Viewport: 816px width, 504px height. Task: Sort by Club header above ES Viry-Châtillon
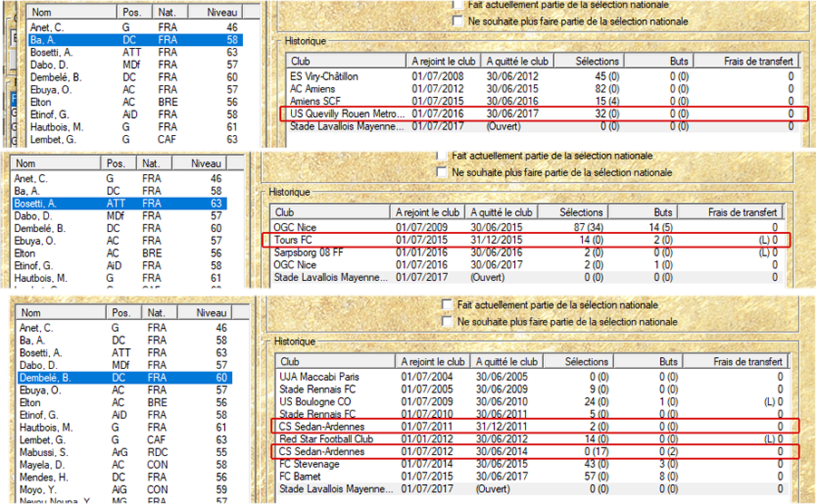pos(346,62)
